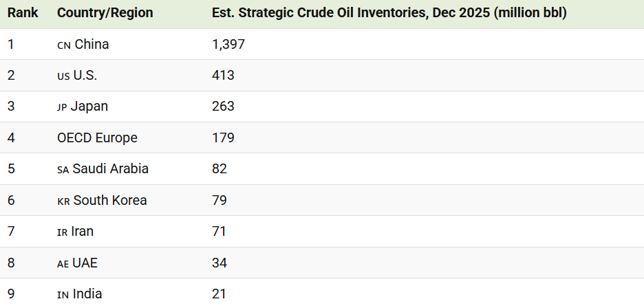Click the 179 value for OECD Europe

click(x=223, y=137)
